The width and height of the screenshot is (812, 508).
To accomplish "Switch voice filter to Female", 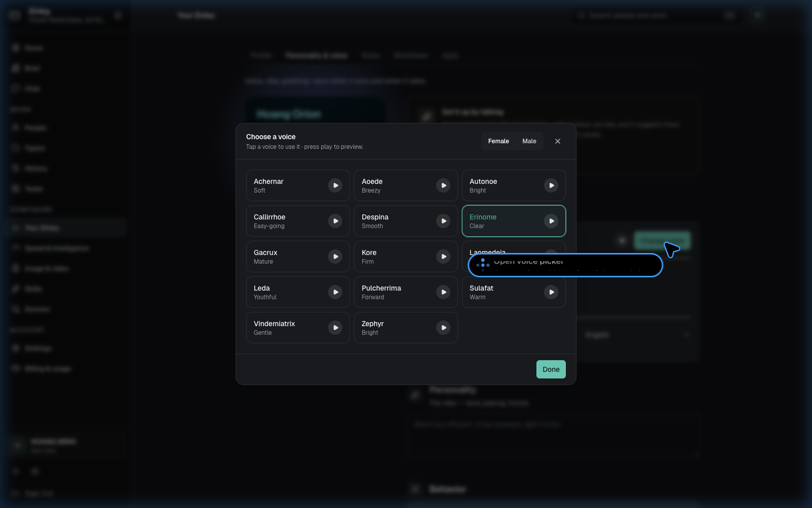I will (498, 141).
